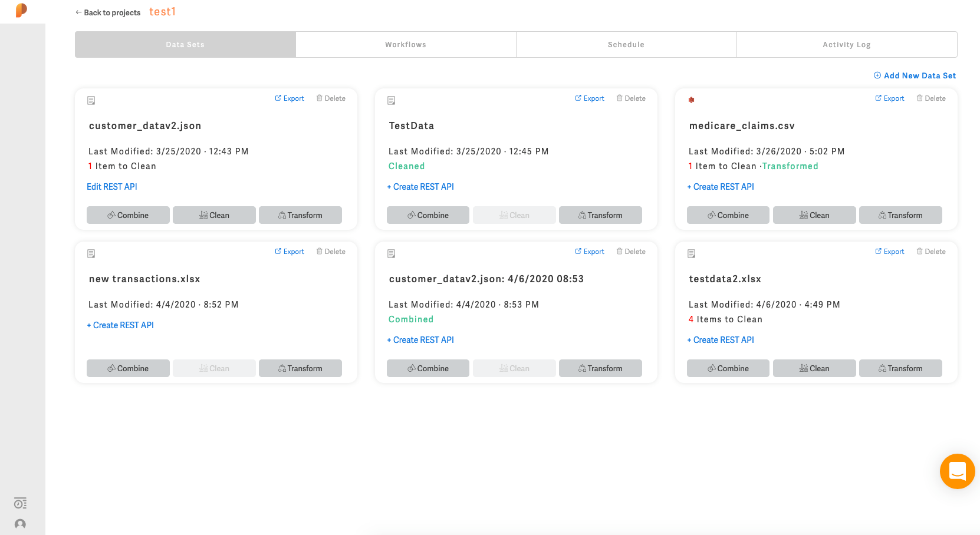Click the document icon on testdata2.xlsx card
This screenshot has height=535, width=980.
tap(691, 253)
